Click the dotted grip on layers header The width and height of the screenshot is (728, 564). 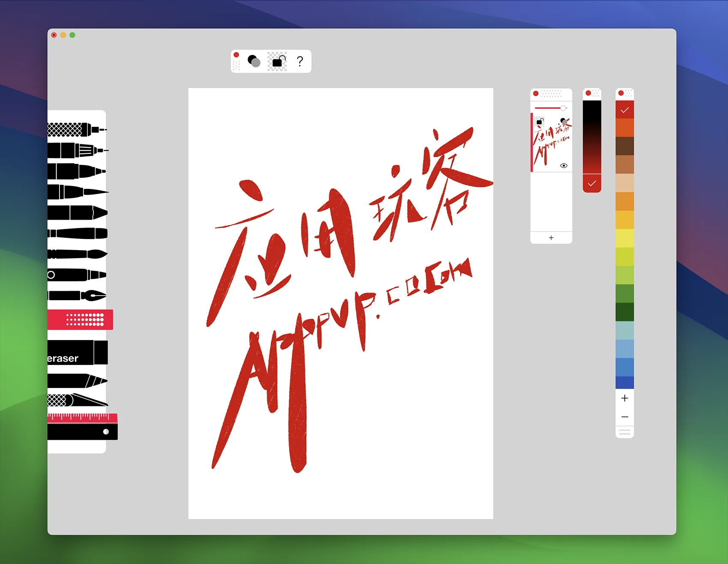(x=551, y=93)
